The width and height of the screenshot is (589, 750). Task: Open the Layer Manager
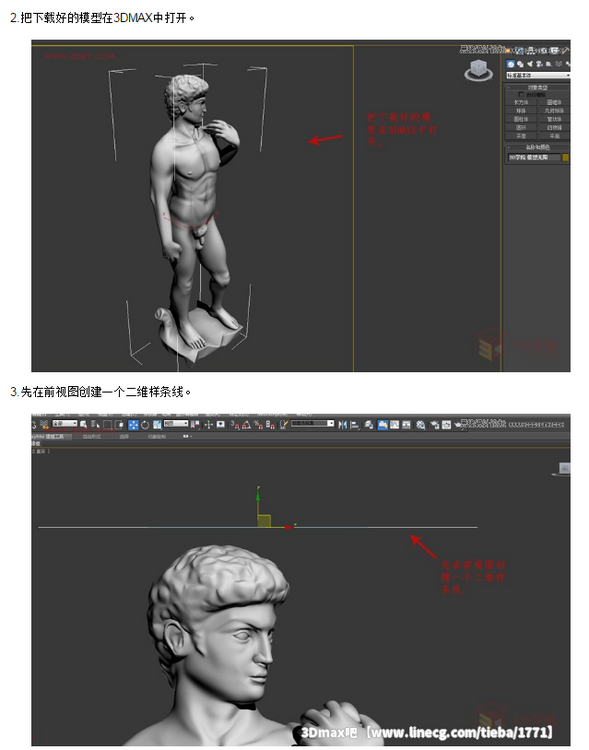coord(369,425)
